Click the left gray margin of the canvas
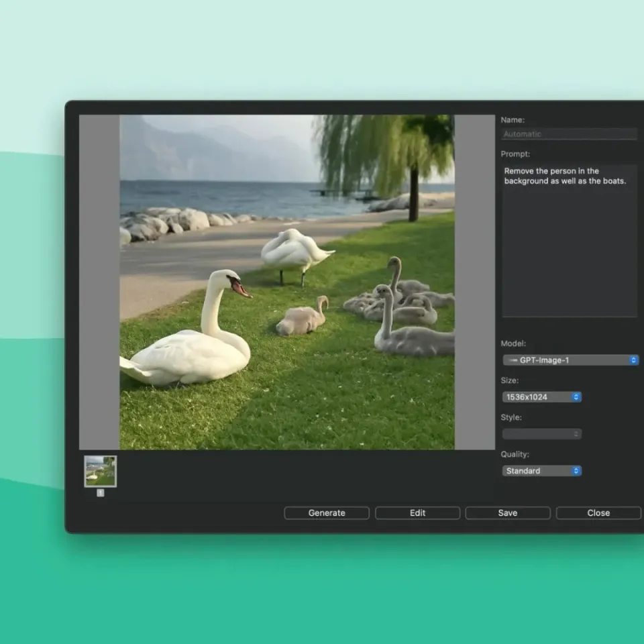The width and height of the screenshot is (644, 644). tap(99, 282)
